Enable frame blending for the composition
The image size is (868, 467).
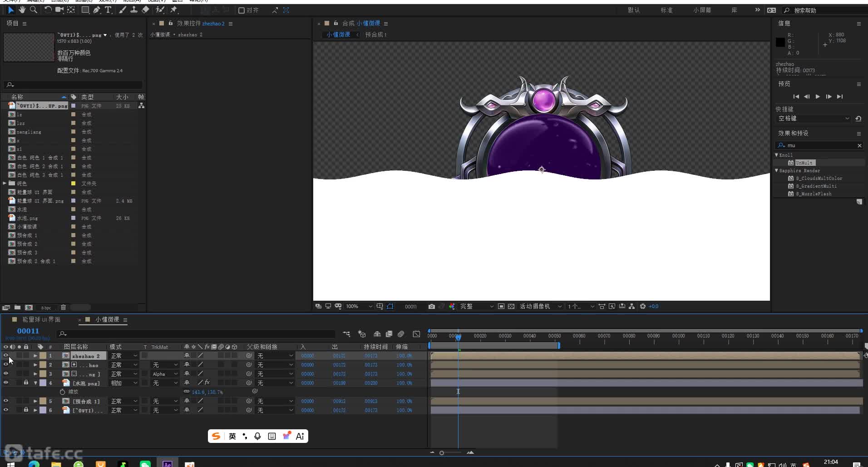(389, 334)
